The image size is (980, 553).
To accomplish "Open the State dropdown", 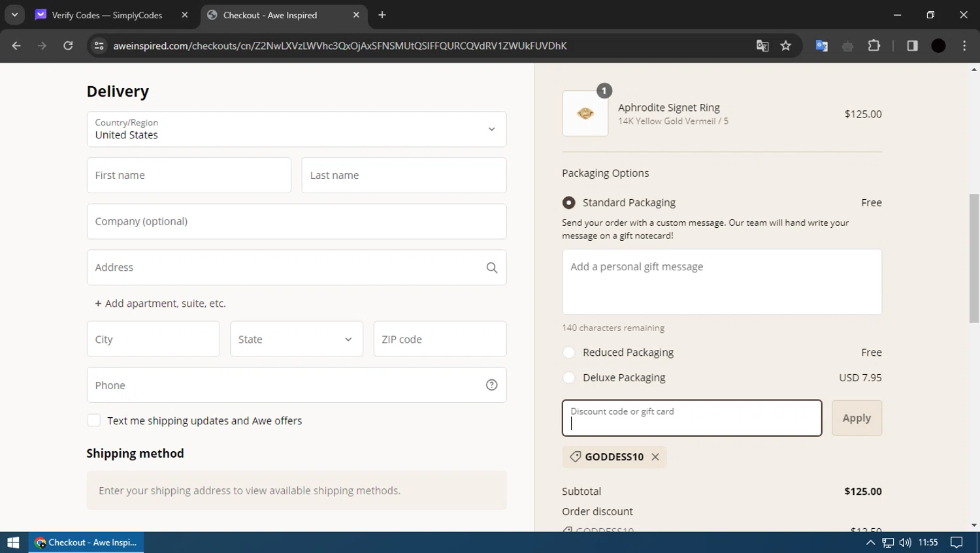I will [297, 339].
